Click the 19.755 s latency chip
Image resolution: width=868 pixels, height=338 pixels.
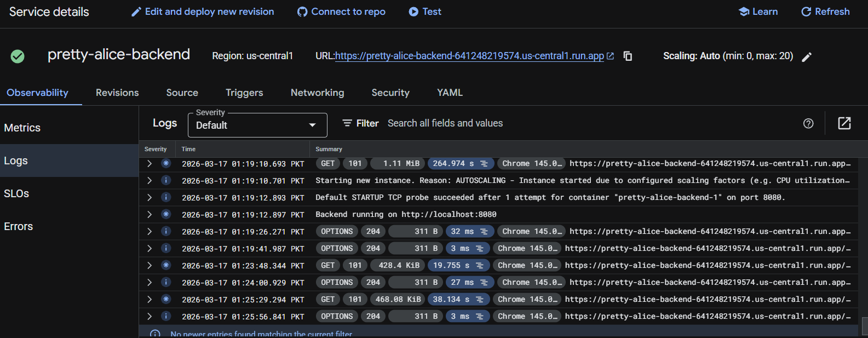click(x=458, y=265)
